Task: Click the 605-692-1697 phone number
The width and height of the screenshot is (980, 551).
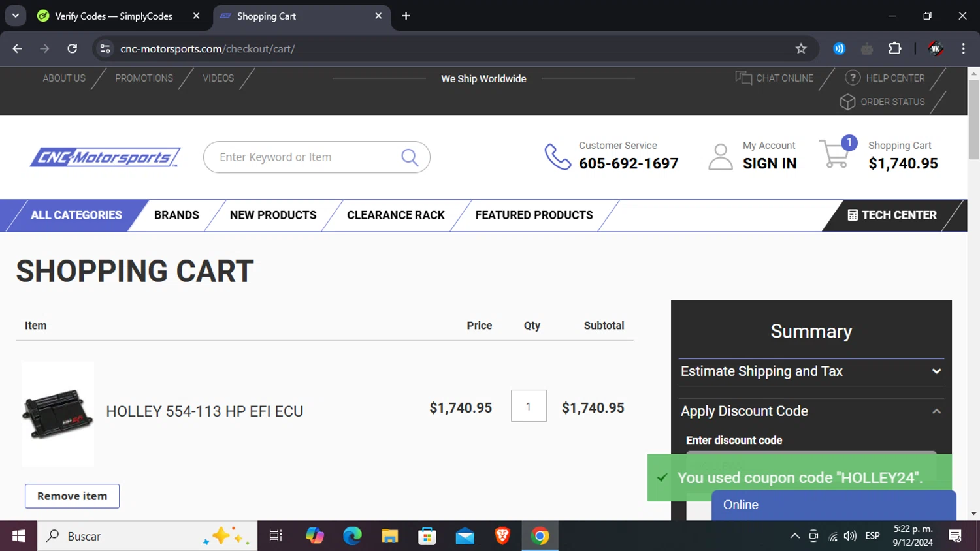Action: click(629, 164)
